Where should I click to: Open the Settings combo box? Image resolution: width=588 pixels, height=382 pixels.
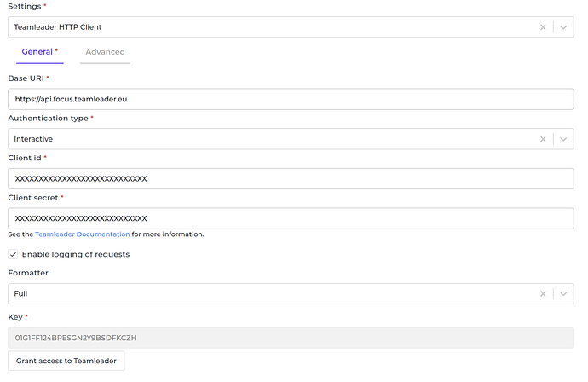[291, 27]
